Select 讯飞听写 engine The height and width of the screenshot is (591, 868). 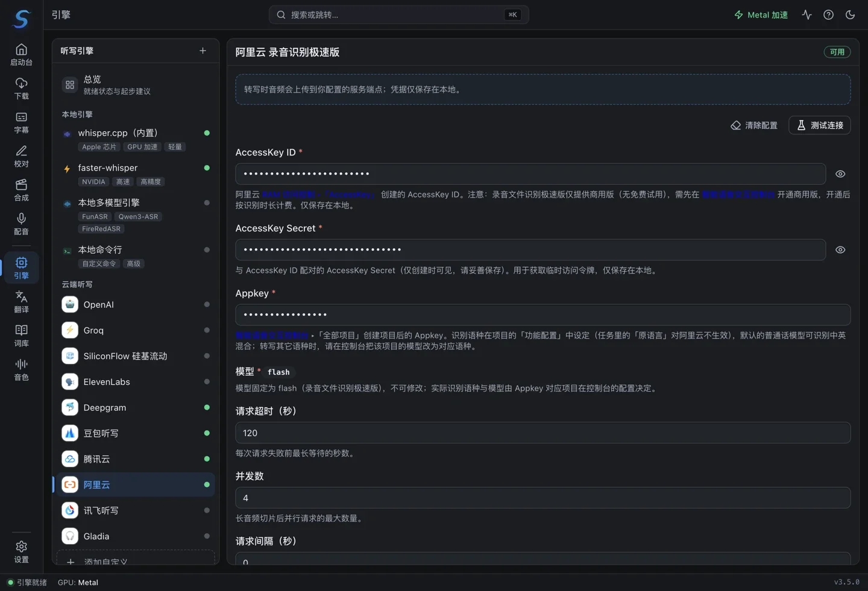136,510
